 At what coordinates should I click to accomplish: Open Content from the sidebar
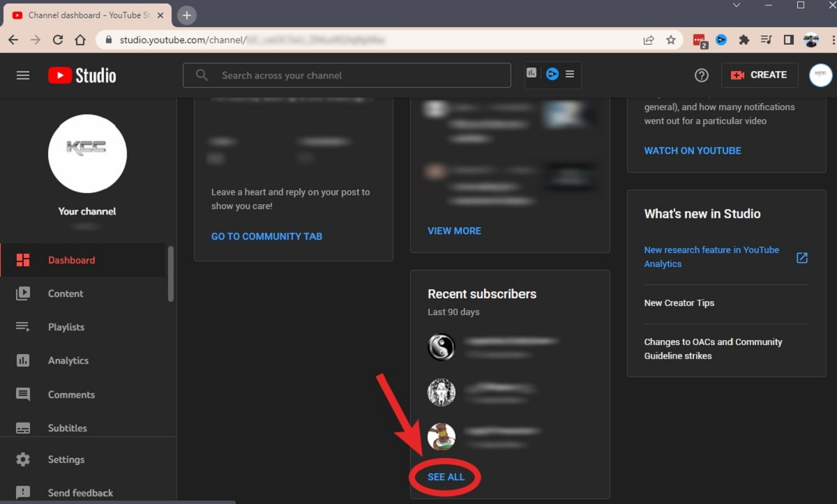pos(66,293)
